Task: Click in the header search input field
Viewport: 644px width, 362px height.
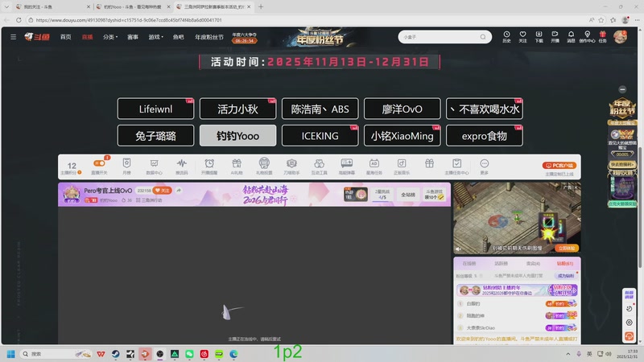Action: (440, 37)
